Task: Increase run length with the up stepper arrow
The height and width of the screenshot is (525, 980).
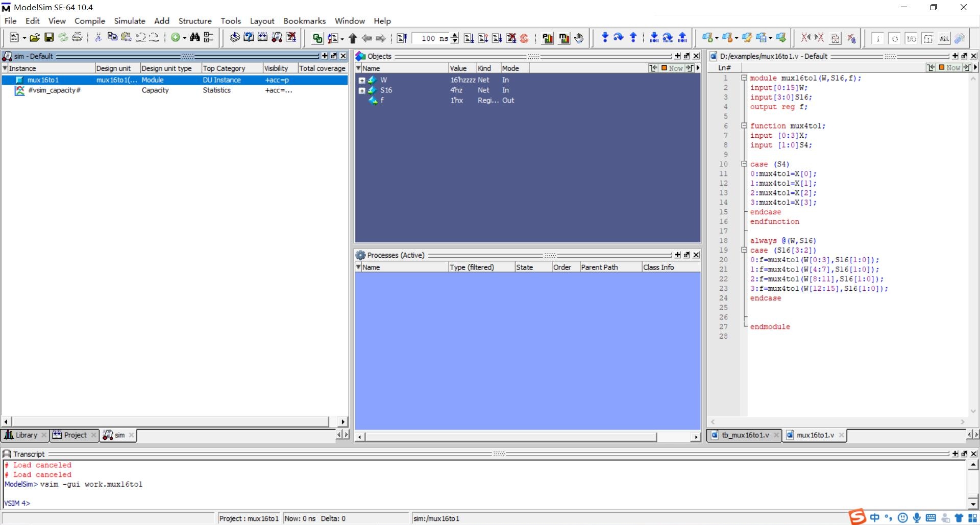Action: coord(454,35)
